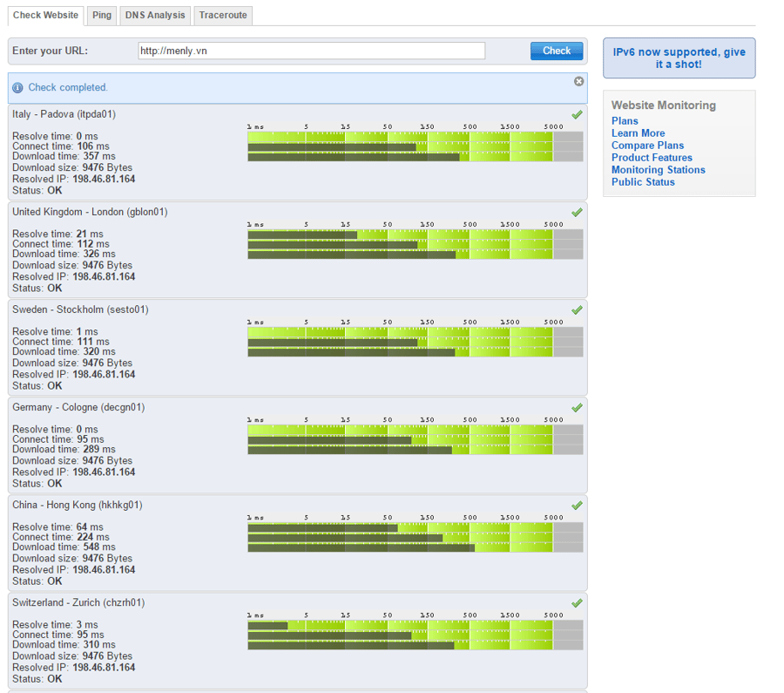Click the green checkmark for Germany Cologne

(577, 407)
